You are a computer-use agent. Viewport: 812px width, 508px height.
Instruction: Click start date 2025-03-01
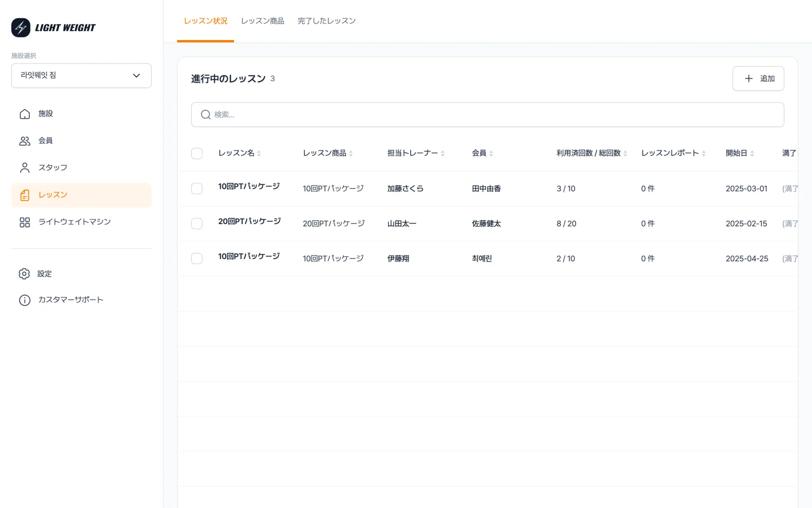[747, 188]
